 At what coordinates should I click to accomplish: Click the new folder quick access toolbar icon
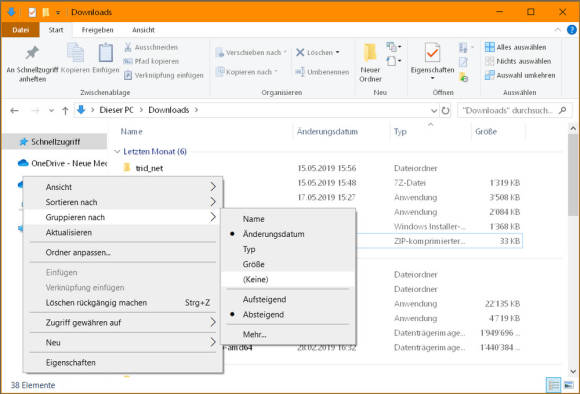[46, 12]
